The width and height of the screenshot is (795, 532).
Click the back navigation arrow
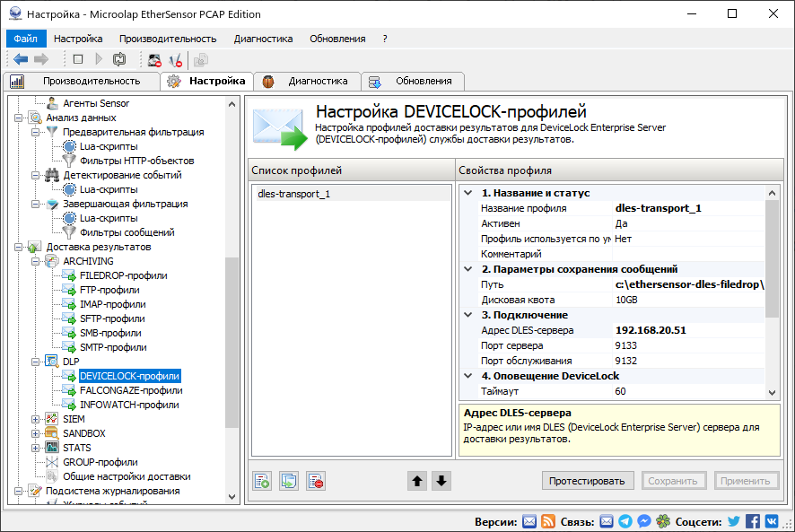[20, 59]
